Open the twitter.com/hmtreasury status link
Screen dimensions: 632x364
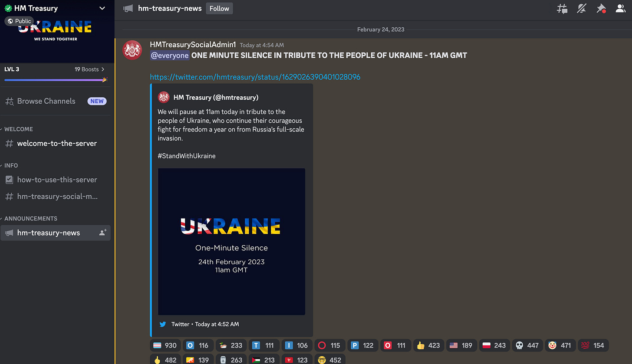click(255, 77)
